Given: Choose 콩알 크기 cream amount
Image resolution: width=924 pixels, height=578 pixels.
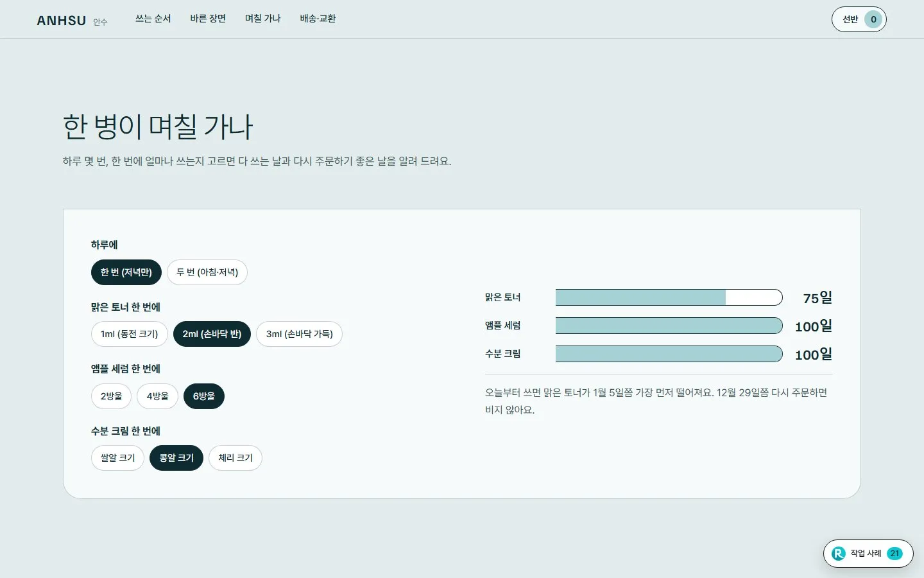Looking at the screenshot, I should pyautogui.click(x=176, y=458).
